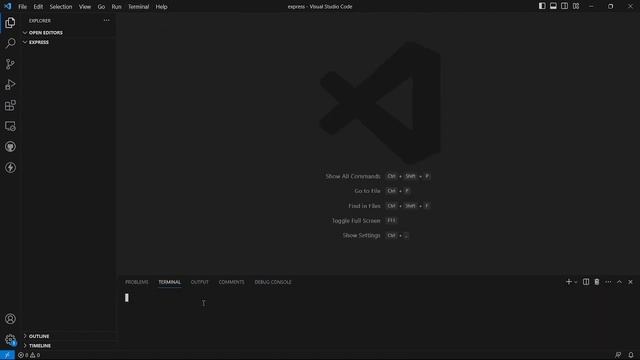Switch to the Comments tab
This screenshot has width=640, height=360.
pyautogui.click(x=231, y=282)
